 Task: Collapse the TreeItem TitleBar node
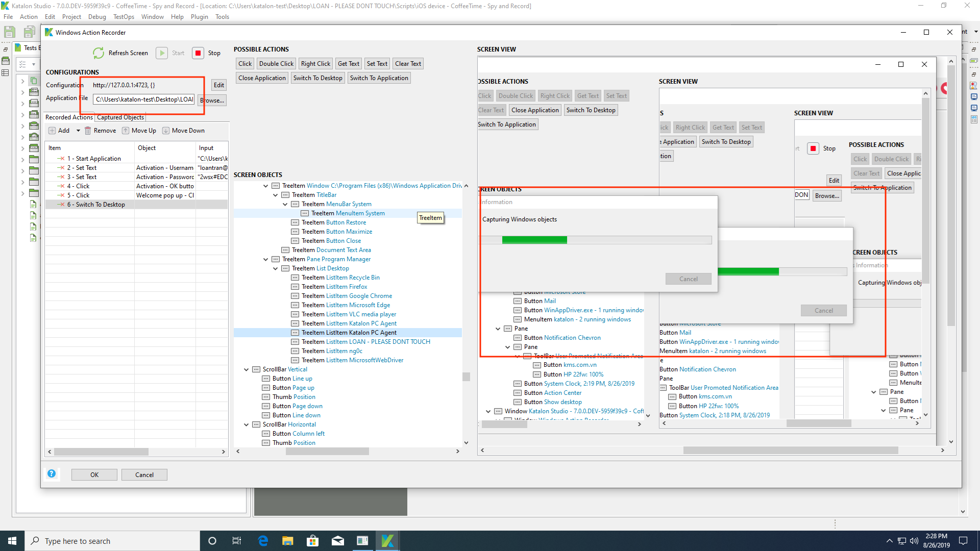276,194
